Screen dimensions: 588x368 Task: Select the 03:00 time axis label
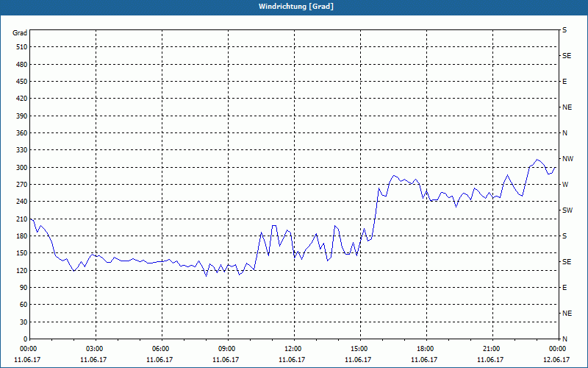pos(96,349)
